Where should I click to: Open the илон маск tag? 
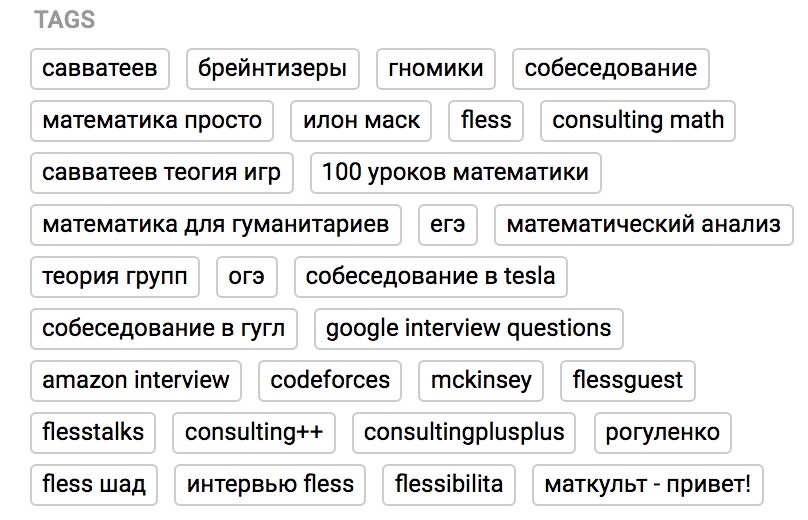pyautogui.click(x=361, y=121)
